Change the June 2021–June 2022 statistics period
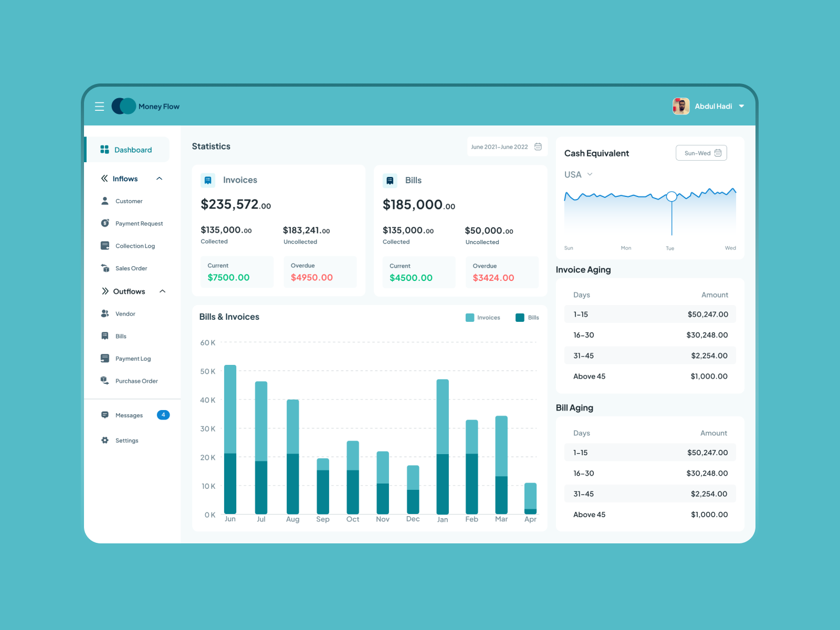840x630 pixels. coord(506,146)
